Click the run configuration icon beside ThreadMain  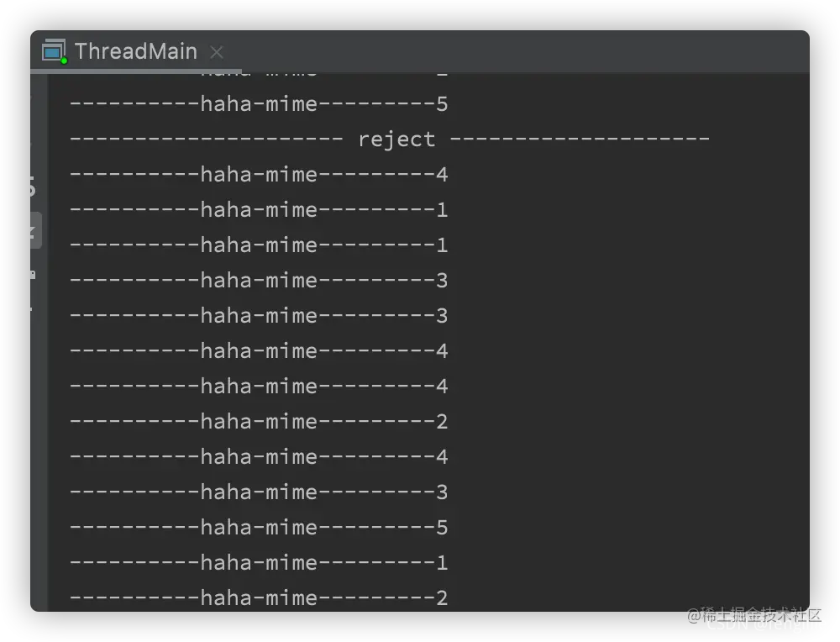[54, 51]
